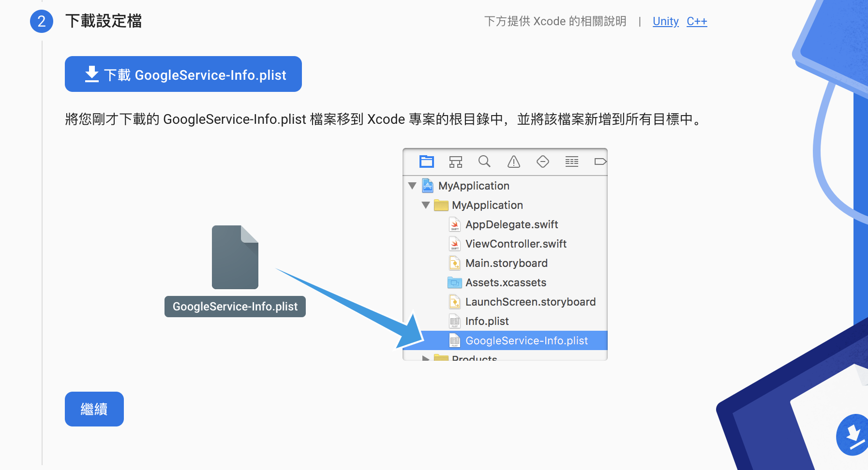Open the find navigator magnifier icon
Screen dimensions: 868x470
(x=484, y=162)
